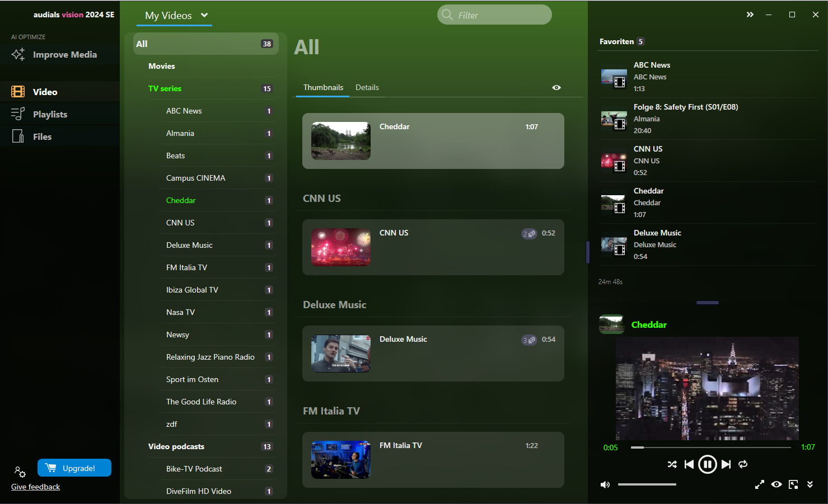Click the 3-versions badge on Deluxe Music
This screenshot has width=828, height=504.
pos(529,340)
